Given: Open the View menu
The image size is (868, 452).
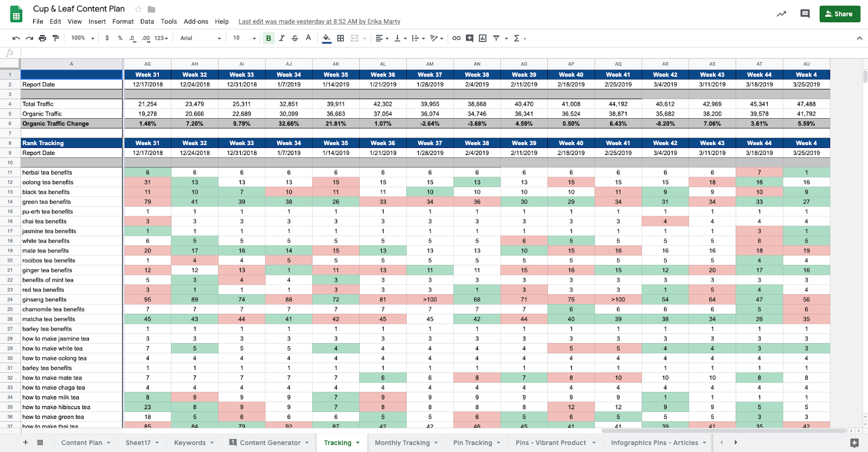Looking at the screenshot, I should coord(75,22).
